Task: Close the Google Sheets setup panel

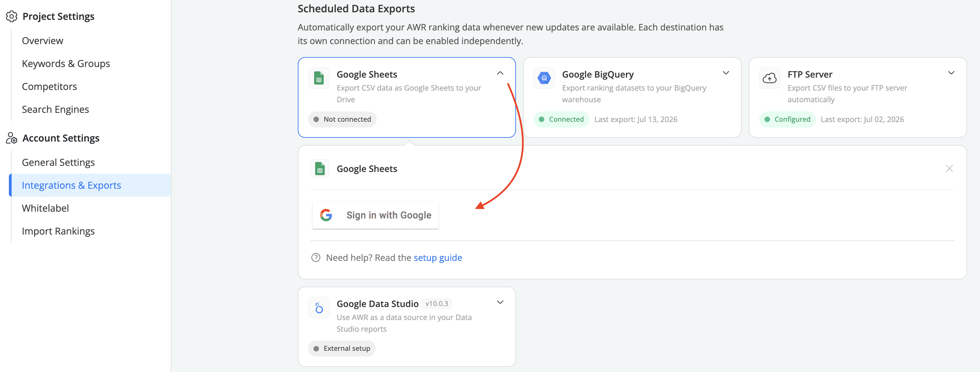Action: pyautogui.click(x=949, y=168)
